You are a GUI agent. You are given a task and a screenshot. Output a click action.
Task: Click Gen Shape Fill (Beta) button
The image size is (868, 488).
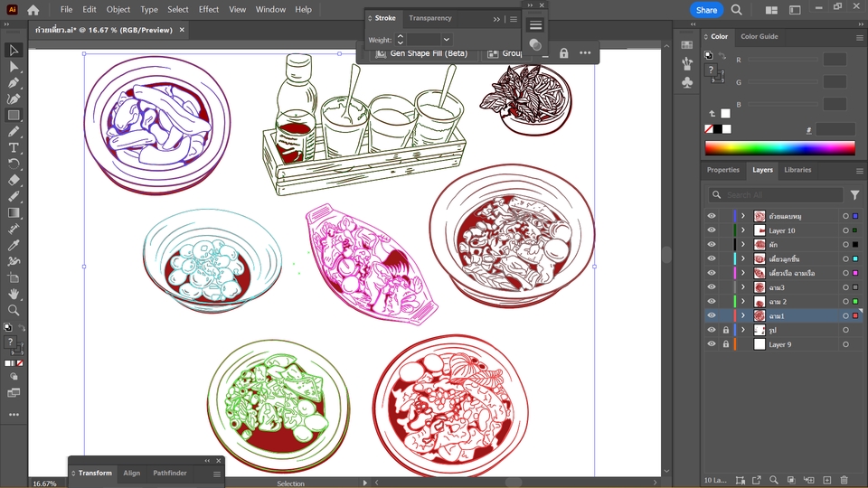click(422, 53)
